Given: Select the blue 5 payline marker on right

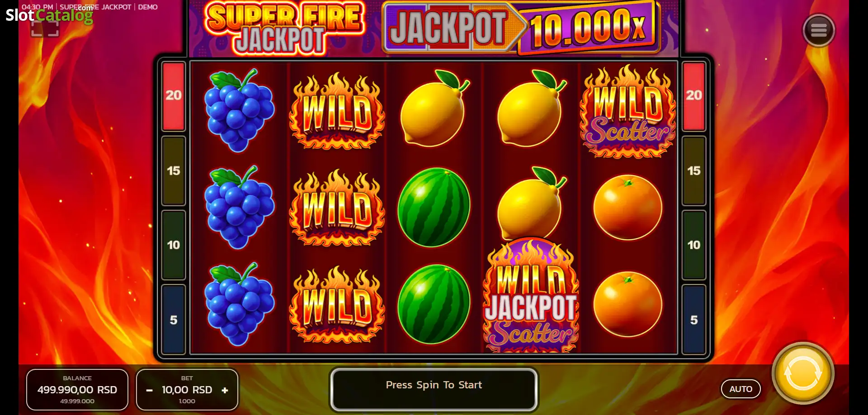Looking at the screenshot, I should click(694, 319).
